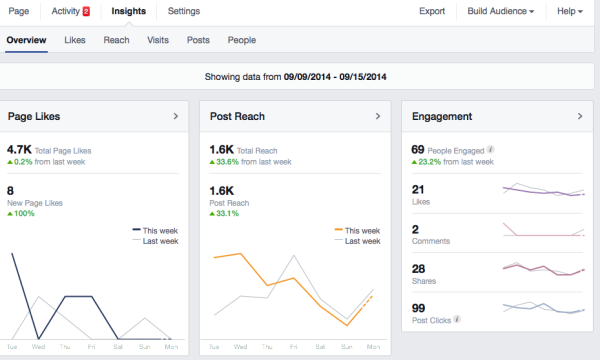The width and height of the screenshot is (600, 360).
Task: Click the Post Reach This week legend
Action: tap(357, 231)
